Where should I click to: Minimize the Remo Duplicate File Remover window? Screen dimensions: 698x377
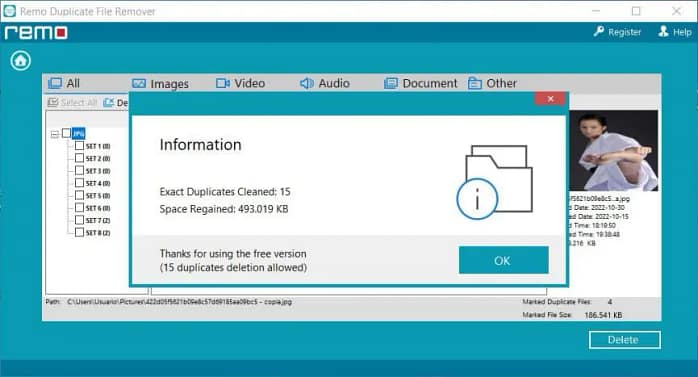(596, 11)
